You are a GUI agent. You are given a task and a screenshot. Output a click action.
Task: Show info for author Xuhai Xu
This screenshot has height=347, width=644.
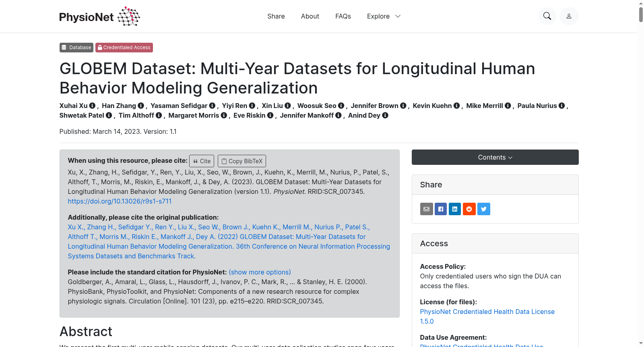click(92, 106)
